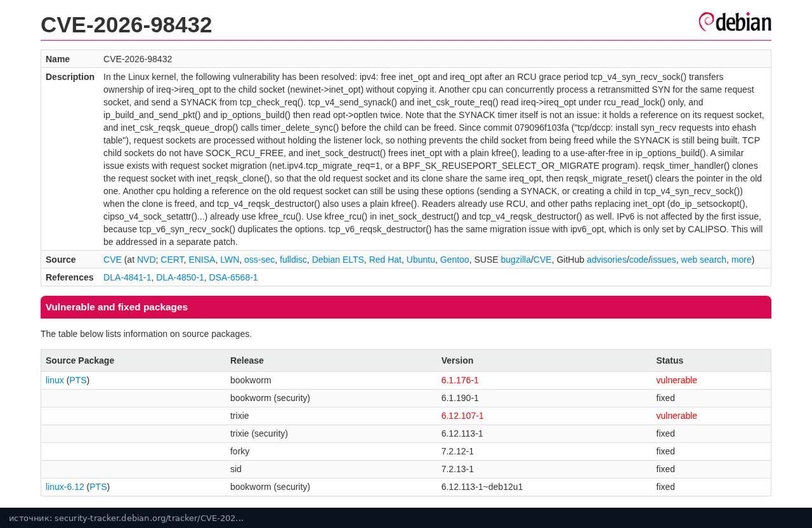Open the oss-sec link

pyautogui.click(x=259, y=260)
